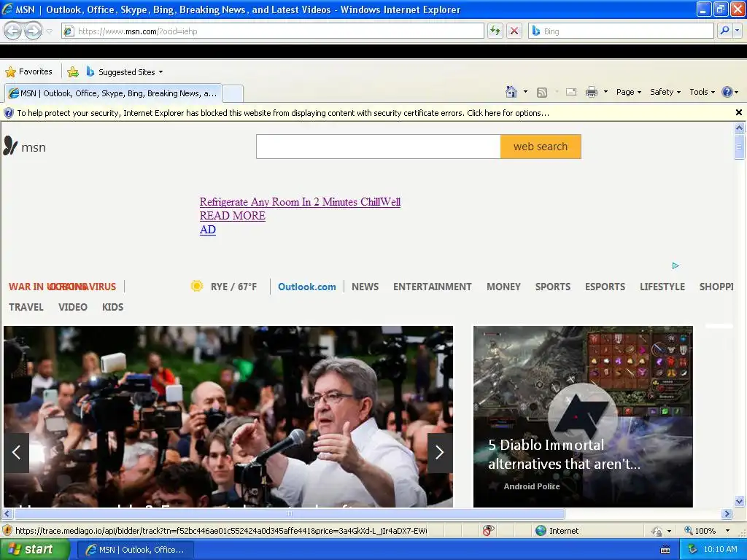The width and height of the screenshot is (747, 560).
Task: Open the LIFESTYLE section
Action: click(662, 287)
